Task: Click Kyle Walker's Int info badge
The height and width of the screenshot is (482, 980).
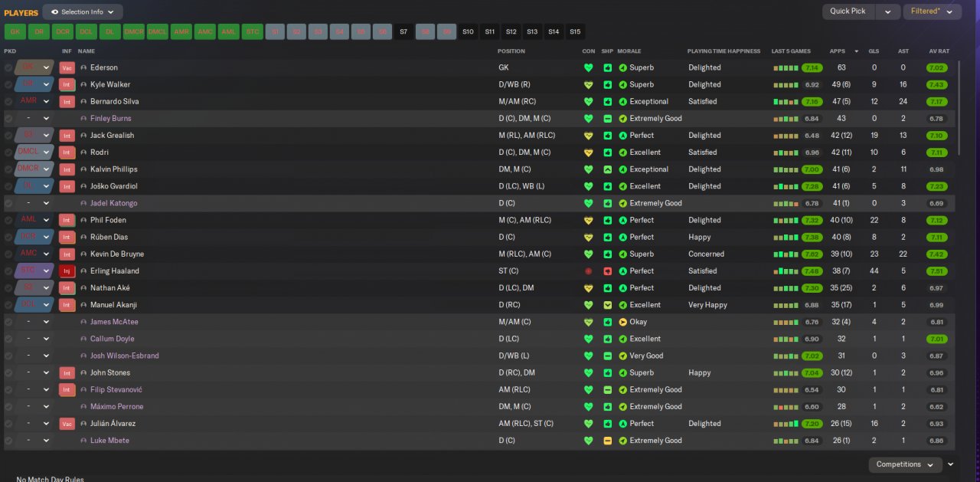Action: (67, 84)
